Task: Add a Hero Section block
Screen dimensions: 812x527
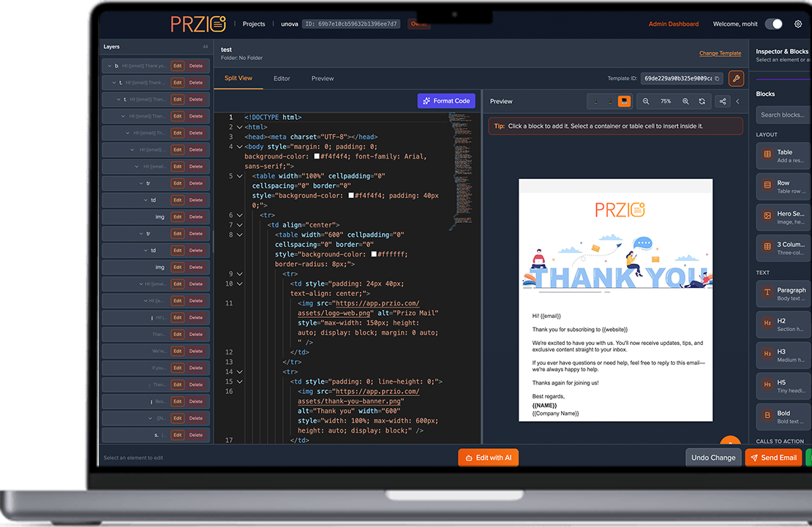Action: 783,216
